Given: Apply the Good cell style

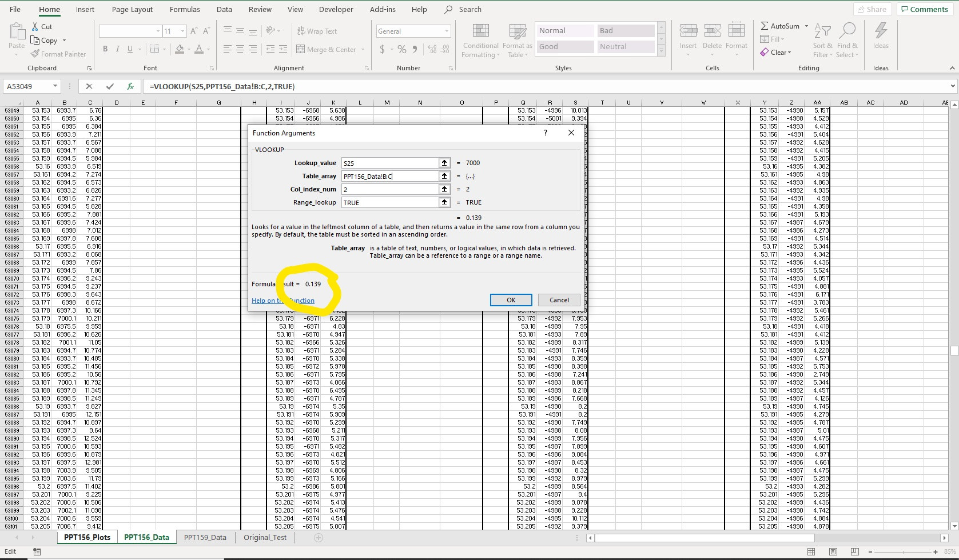Looking at the screenshot, I should click(565, 47).
